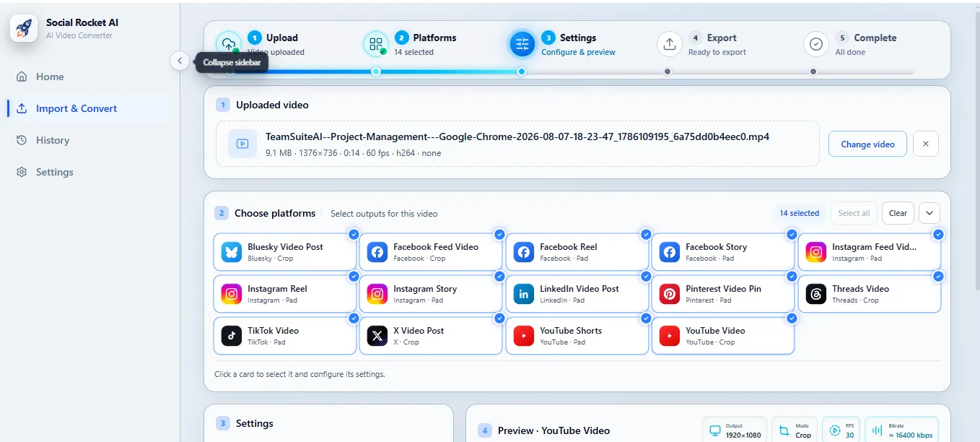Click the Instagram icon on Feed Video card
Screen dimensions: 980x442
[816, 252]
